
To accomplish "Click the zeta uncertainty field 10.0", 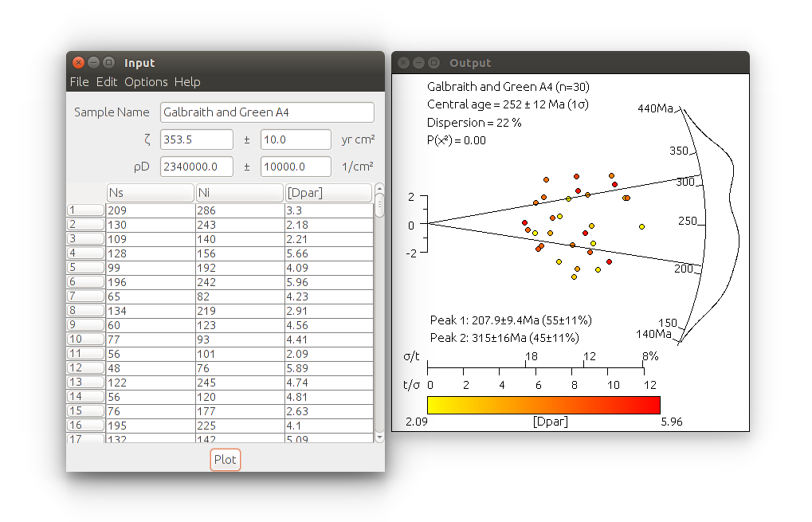I will pos(296,139).
